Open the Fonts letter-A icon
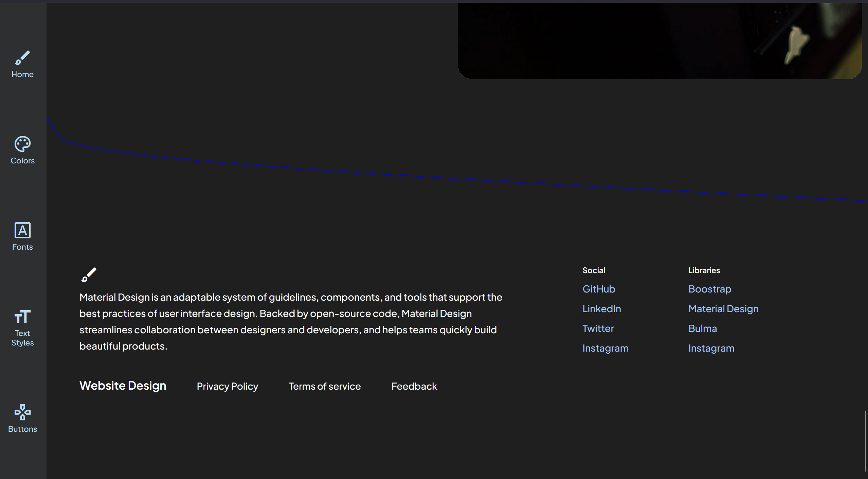The image size is (868, 479). [x=22, y=230]
